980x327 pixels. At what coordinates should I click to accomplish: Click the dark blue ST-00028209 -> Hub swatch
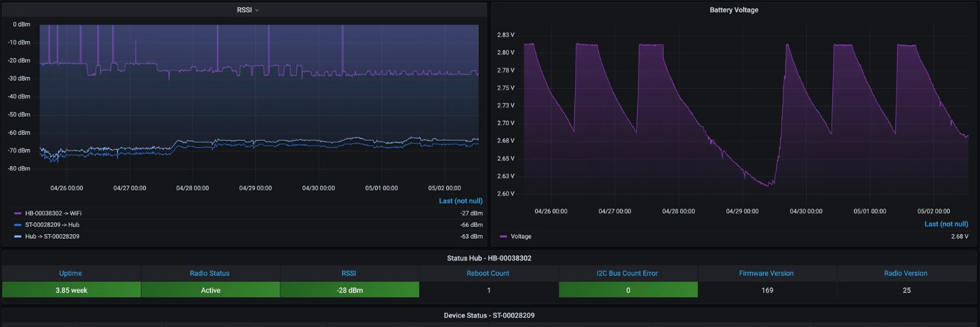pos(18,224)
